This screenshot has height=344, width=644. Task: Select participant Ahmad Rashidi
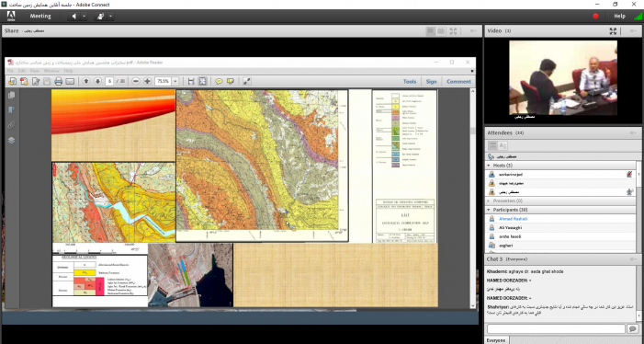[561, 219]
